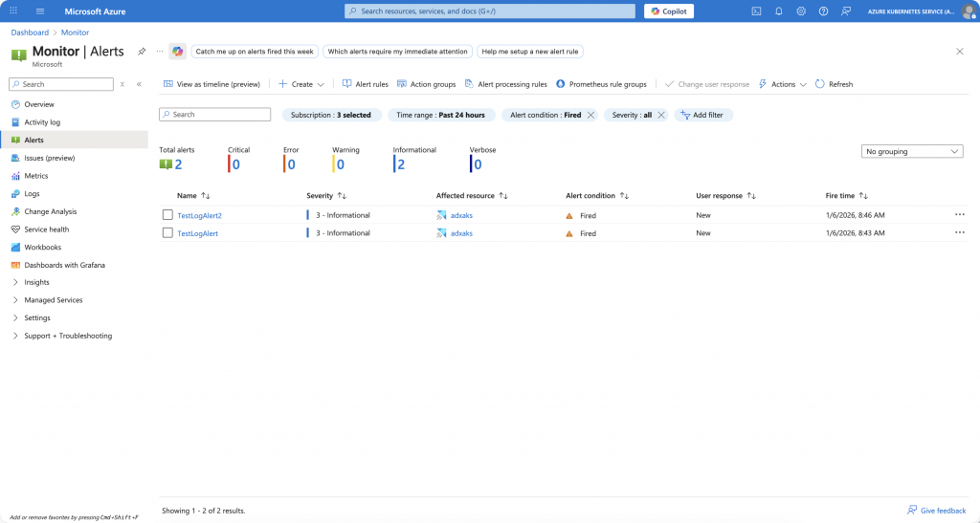Viewport: 980px width, 523px height.
Task: Remove the Alert condition Fired filter
Action: point(590,115)
